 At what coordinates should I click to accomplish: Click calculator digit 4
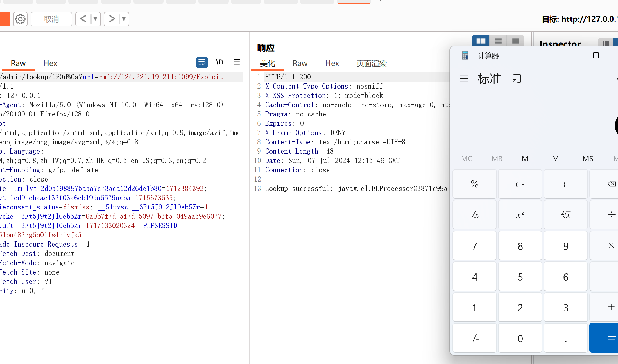coord(474,277)
